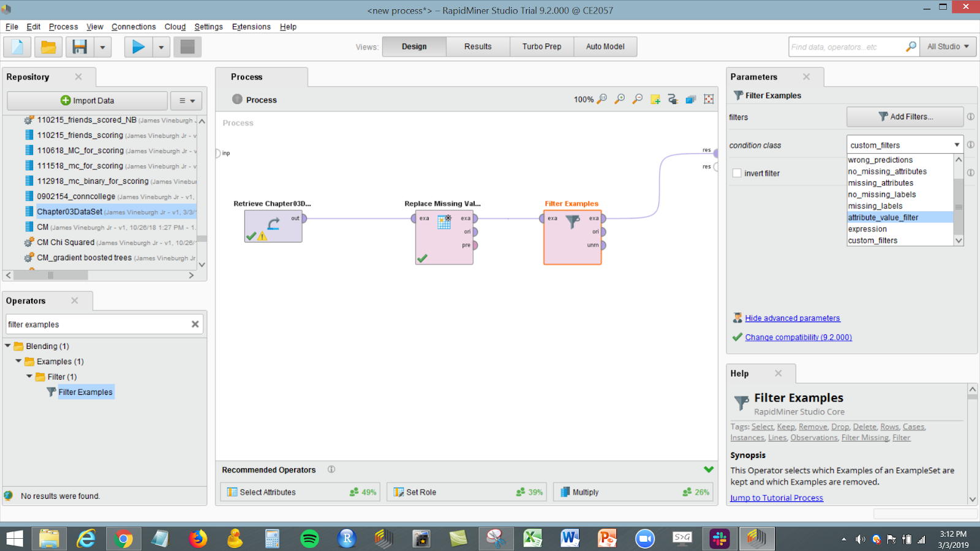Select the Replace Missing Values operator on the canvas
The width and height of the screenshot is (980, 551).
click(444, 237)
